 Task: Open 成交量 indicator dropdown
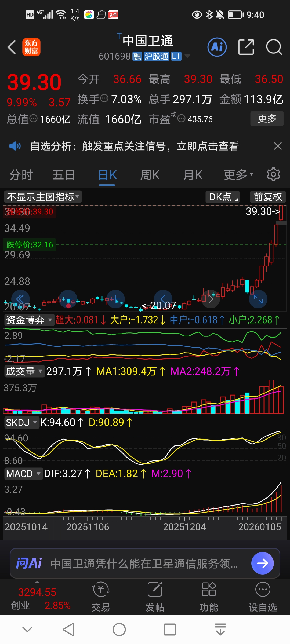coord(24,371)
